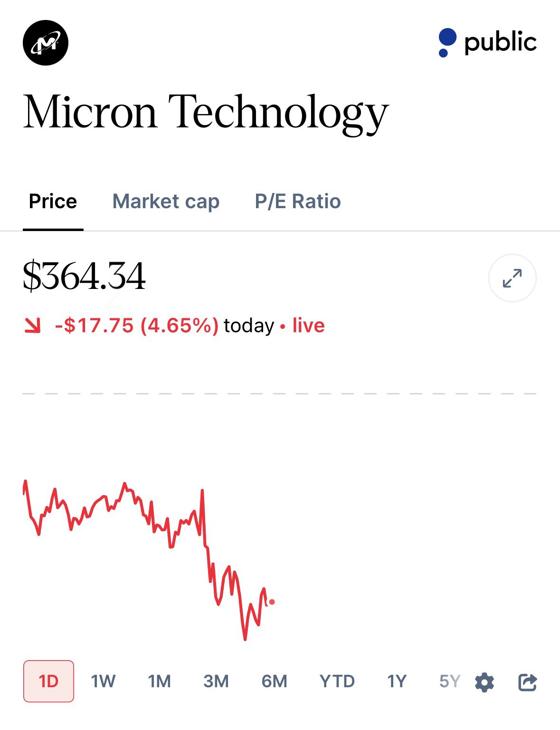Image resolution: width=560 pixels, height=730 pixels.
Task: Switch chart to 1W range
Action: point(103,682)
